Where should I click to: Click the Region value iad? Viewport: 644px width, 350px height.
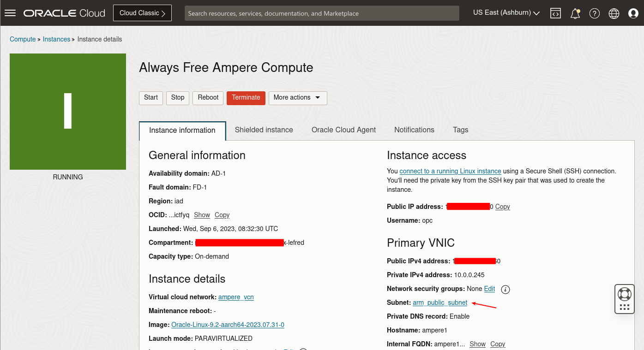[179, 201]
